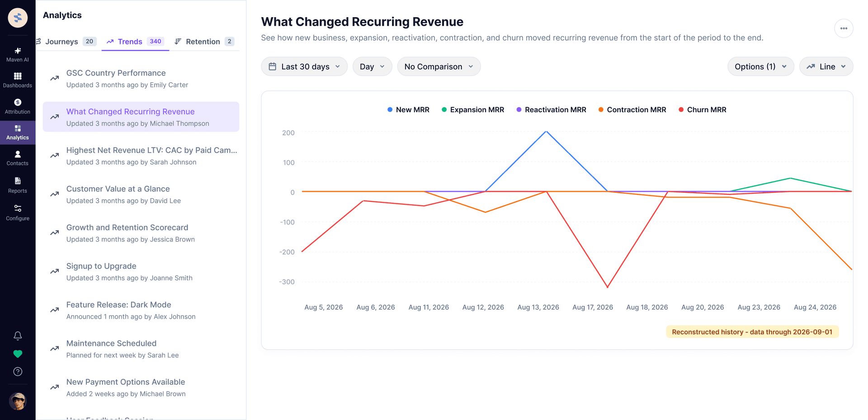Click the 20 count badge on Journeys
Screen dimensions: 868x420
[x=90, y=41]
